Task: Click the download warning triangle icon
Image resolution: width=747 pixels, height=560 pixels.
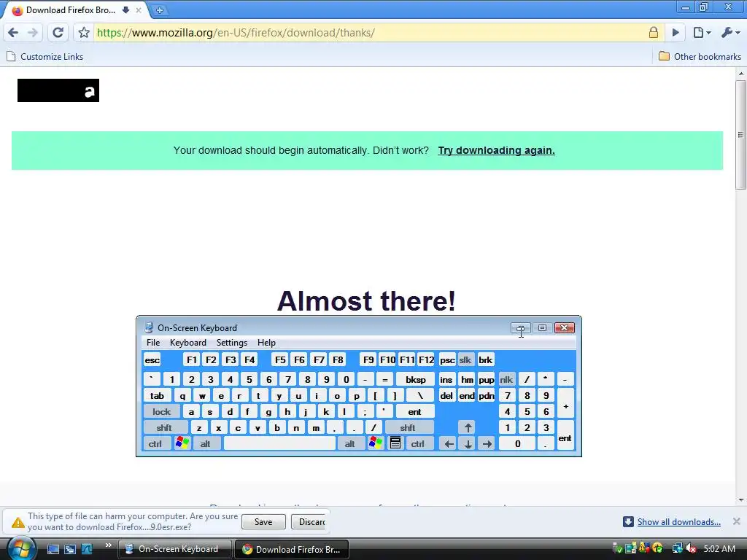Action: [18, 522]
